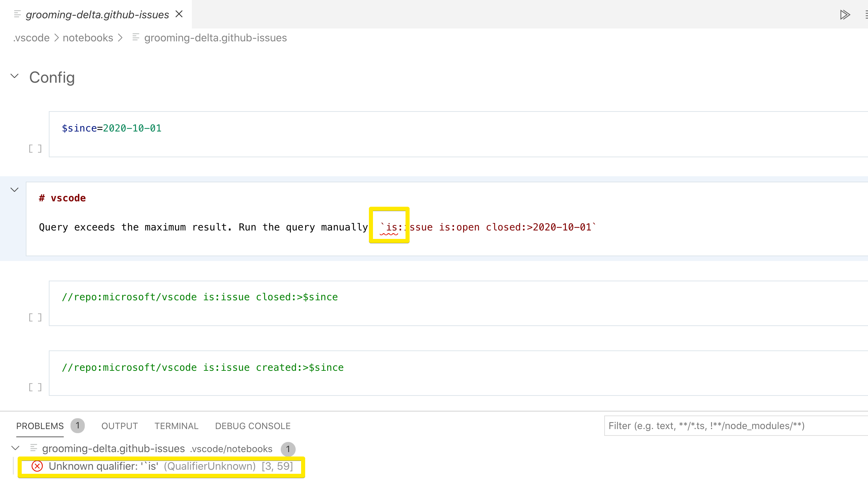Run the $since=2020-10-01 code cell
This screenshot has height=486, width=868.
[x=35, y=148]
